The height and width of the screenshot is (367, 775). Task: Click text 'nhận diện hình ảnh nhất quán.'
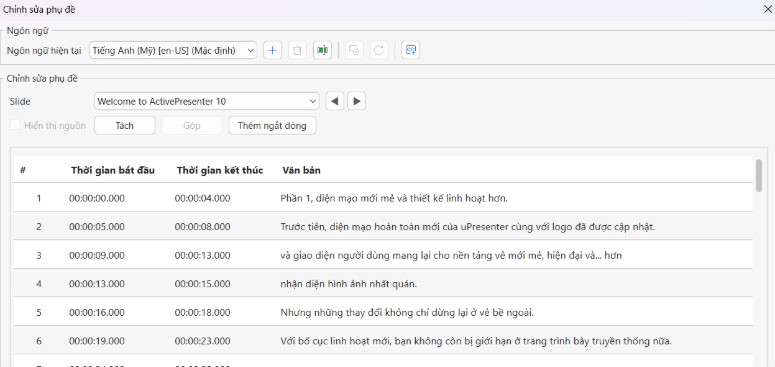click(x=349, y=284)
